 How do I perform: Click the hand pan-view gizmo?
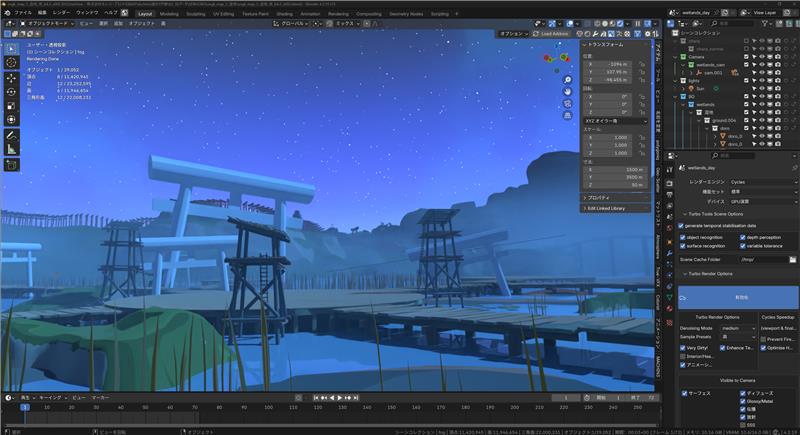click(x=567, y=92)
